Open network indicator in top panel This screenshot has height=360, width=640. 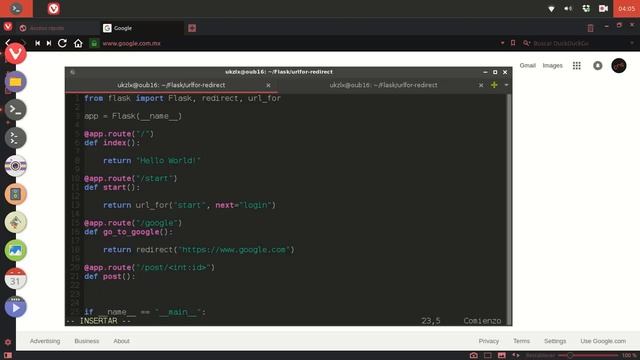[551, 9]
